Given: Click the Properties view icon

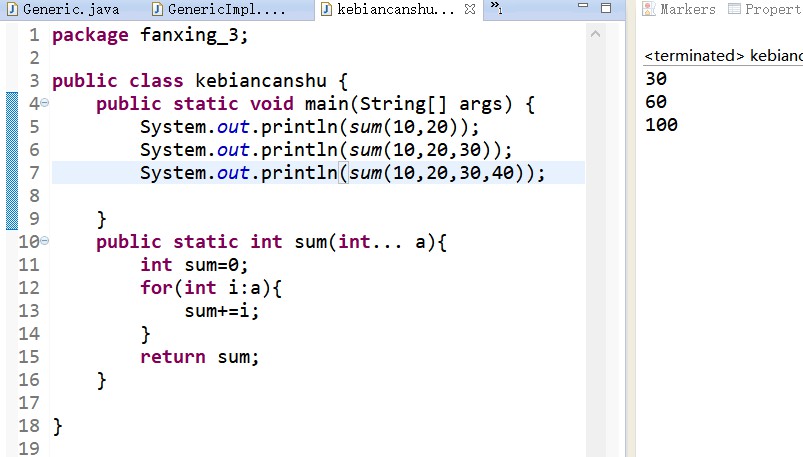Looking at the screenshot, I should coord(734,9).
